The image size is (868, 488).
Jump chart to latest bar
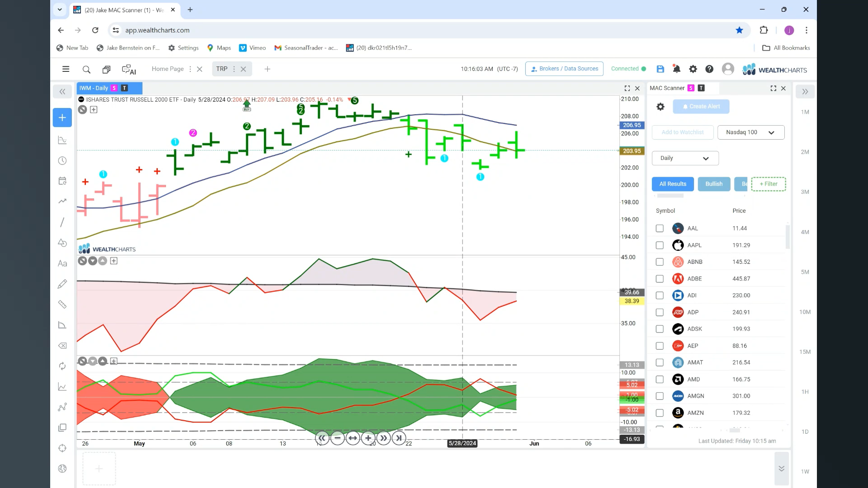click(x=399, y=438)
